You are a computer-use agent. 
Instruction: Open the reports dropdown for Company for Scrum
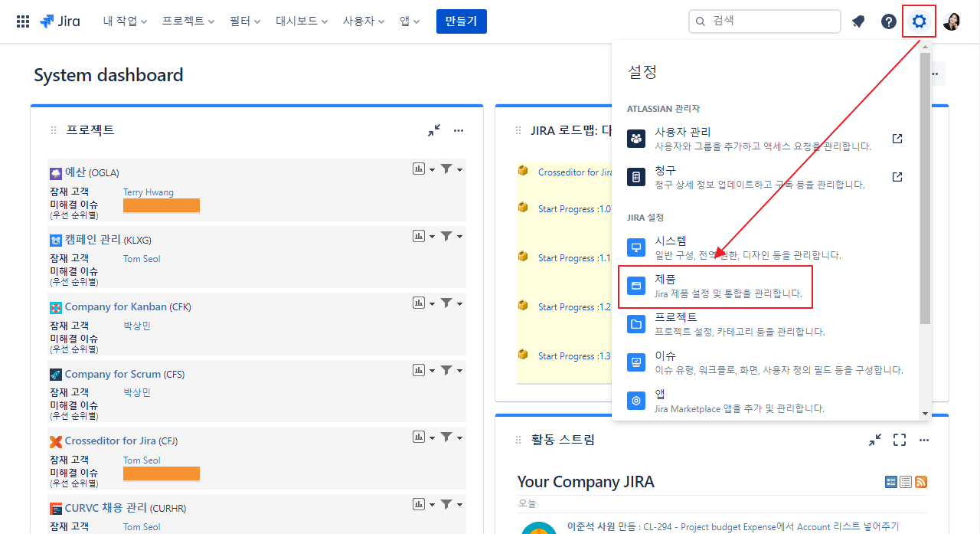tap(423, 371)
